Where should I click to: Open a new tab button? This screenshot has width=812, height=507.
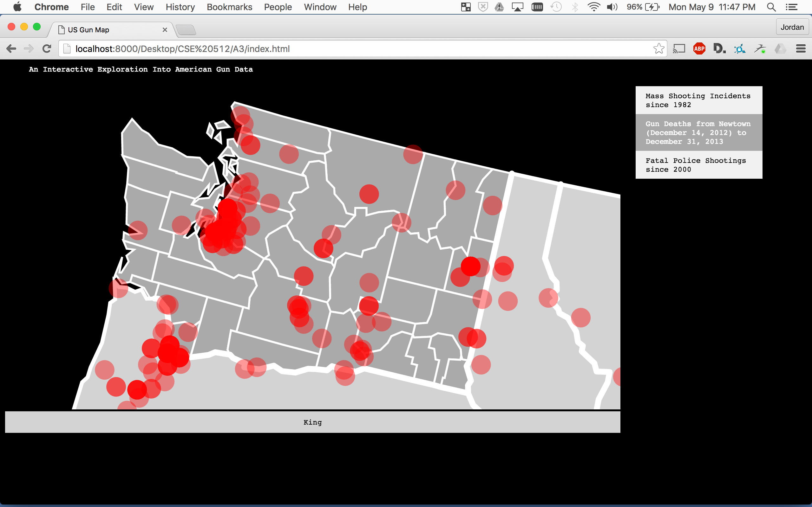(186, 30)
